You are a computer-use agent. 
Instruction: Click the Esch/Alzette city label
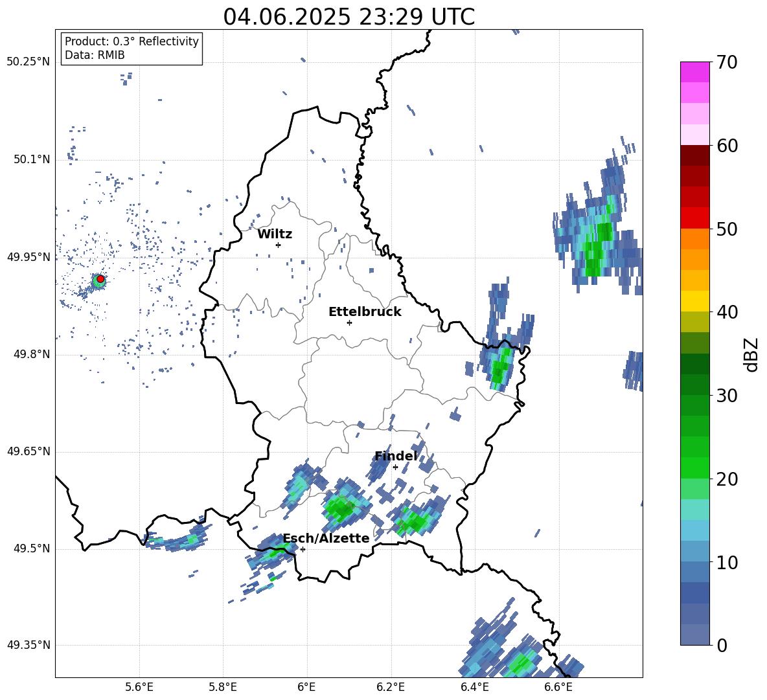[x=326, y=538]
